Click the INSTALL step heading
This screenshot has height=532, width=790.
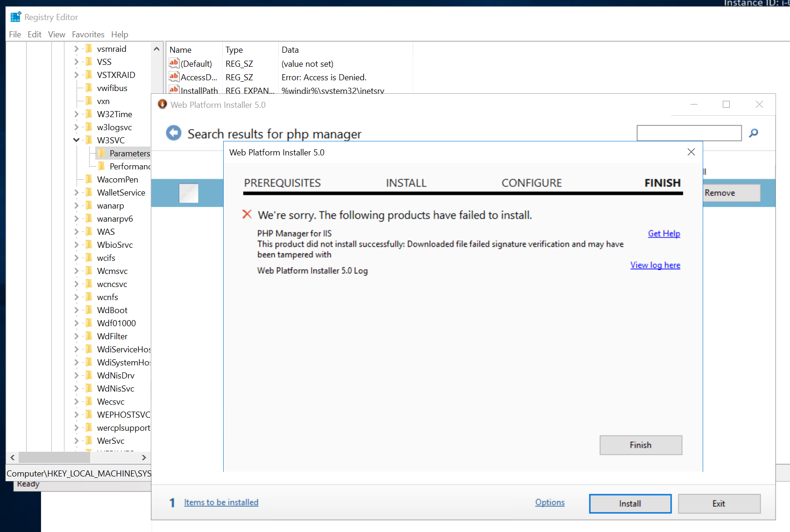(406, 183)
